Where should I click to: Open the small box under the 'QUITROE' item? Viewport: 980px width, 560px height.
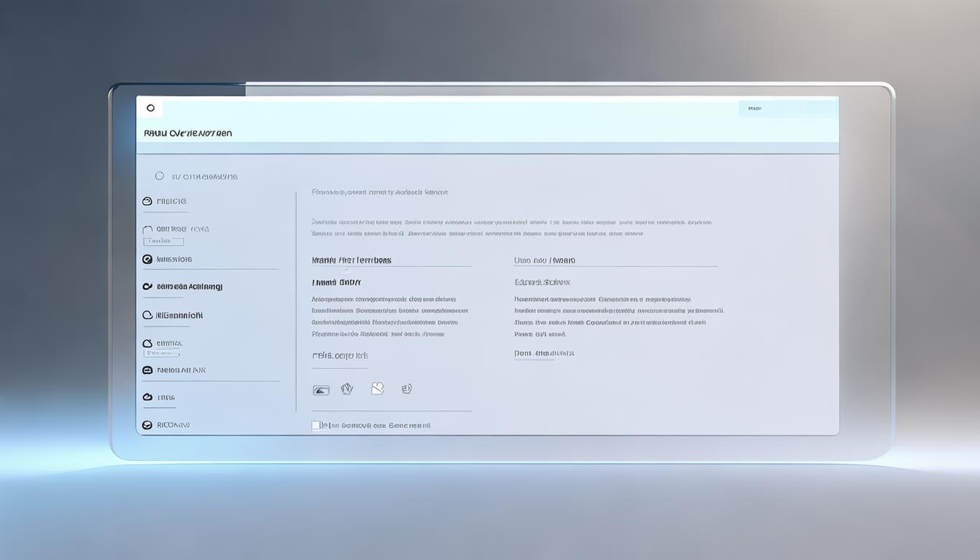point(163,241)
